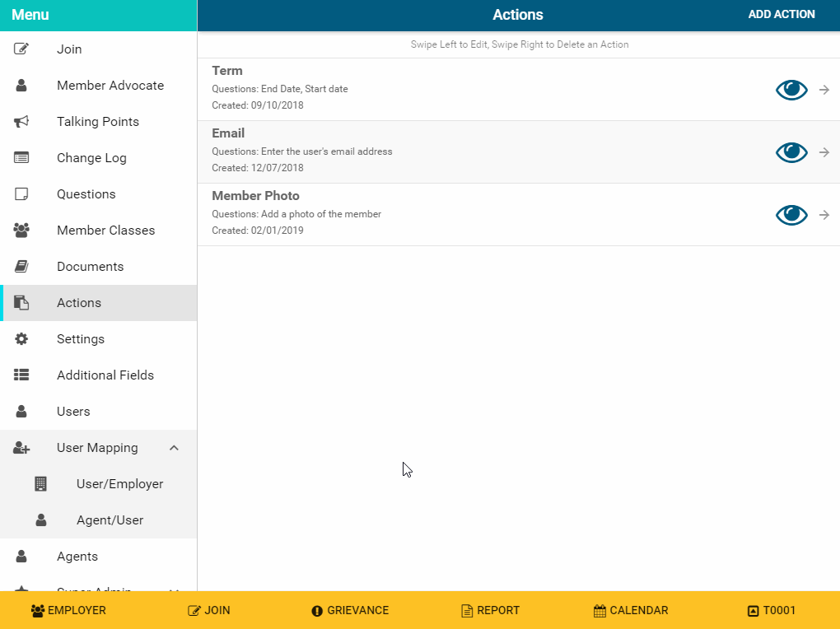Click the Documents book icon
This screenshot has width=840, height=629.
coord(21,267)
